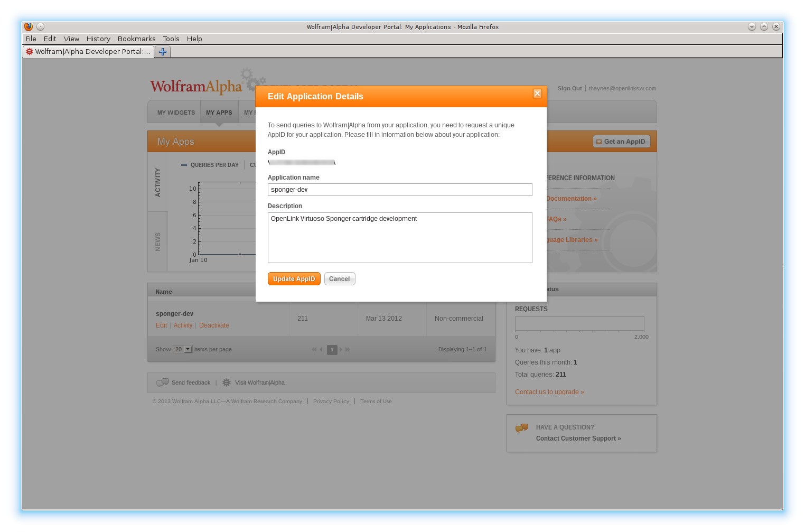805x532 pixels.
Task: Cancel the application details edit
Action: click(x=340, y=279)
